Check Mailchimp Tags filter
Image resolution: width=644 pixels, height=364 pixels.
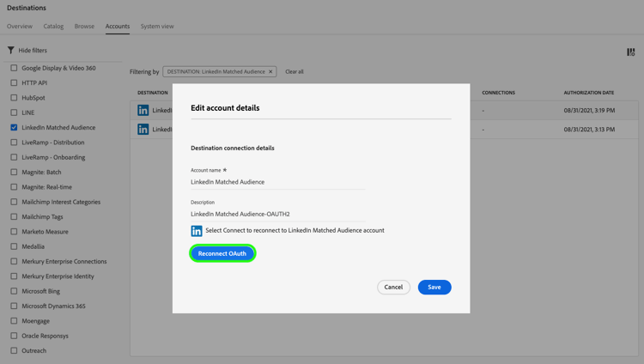14,216
